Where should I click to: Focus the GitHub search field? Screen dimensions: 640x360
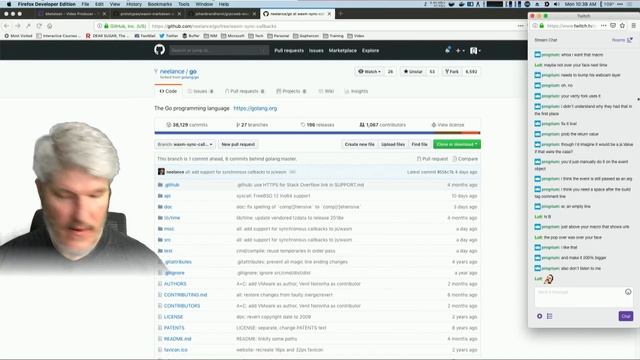[x=219, y=51]
